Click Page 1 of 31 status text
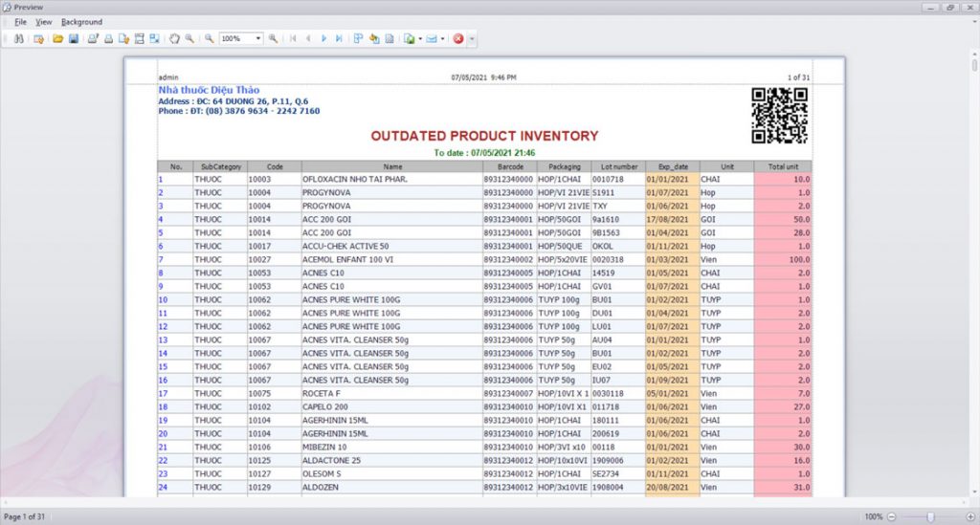 pyautogui.click(x=24, y=517)
